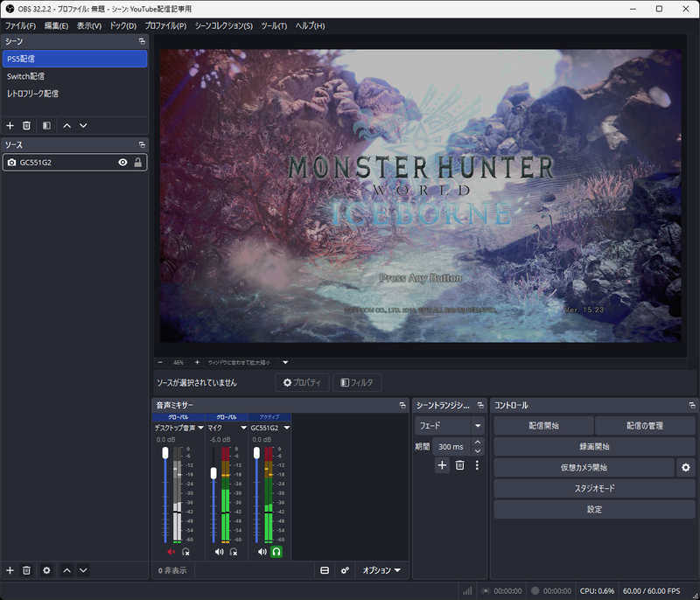Open 編集(E) menu
700x600 pixels.
pyautogui.click(x=56, y=26)
